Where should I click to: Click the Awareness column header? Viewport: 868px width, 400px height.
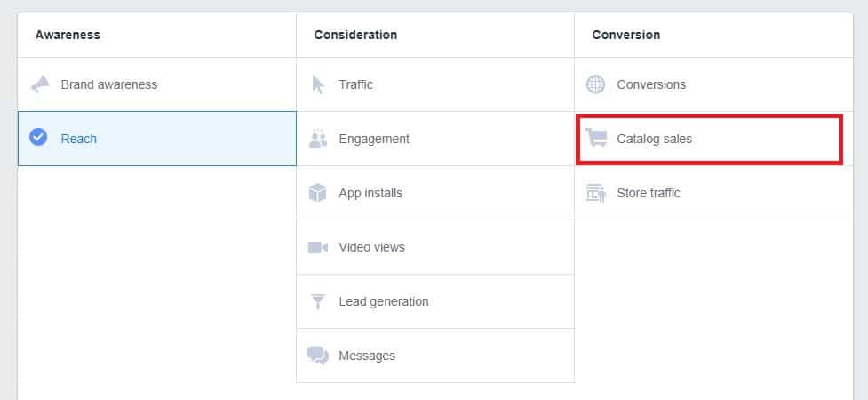pyautogui.click(x=68, y=35)
